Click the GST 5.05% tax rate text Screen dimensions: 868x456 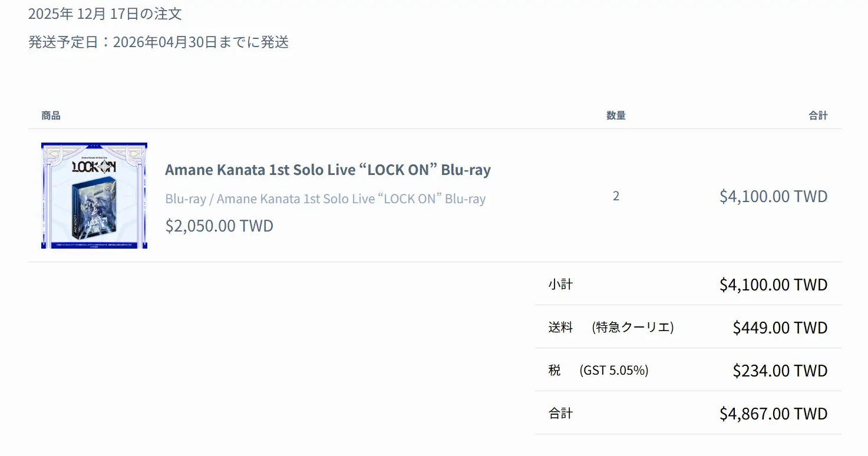point(614,371)
